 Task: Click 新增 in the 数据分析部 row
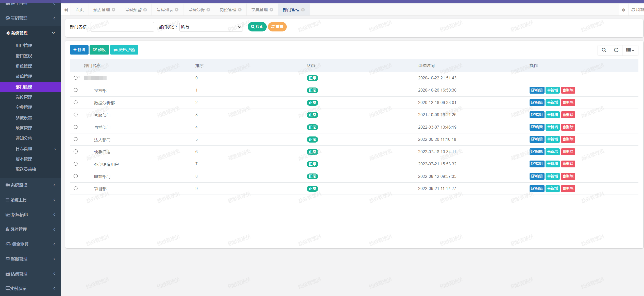pos(553,102)
